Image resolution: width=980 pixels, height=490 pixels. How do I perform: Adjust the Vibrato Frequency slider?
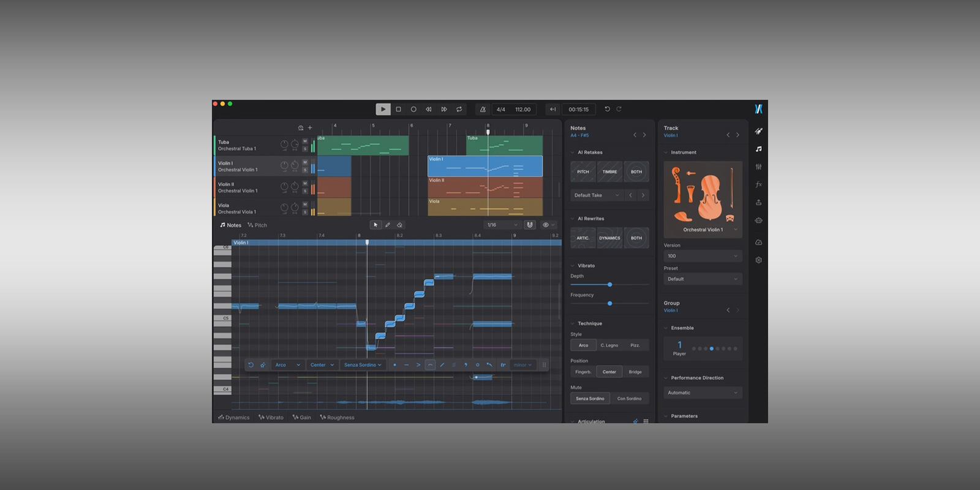point(609,303)
